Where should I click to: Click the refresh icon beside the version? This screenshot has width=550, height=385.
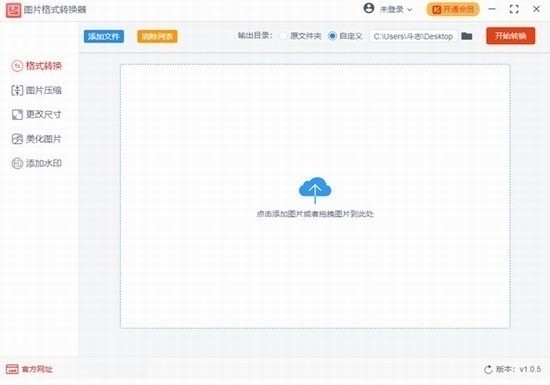(488, 369)
